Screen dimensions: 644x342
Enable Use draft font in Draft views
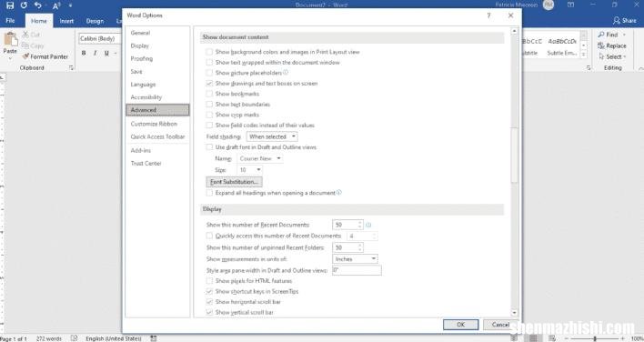pos(209,147)
